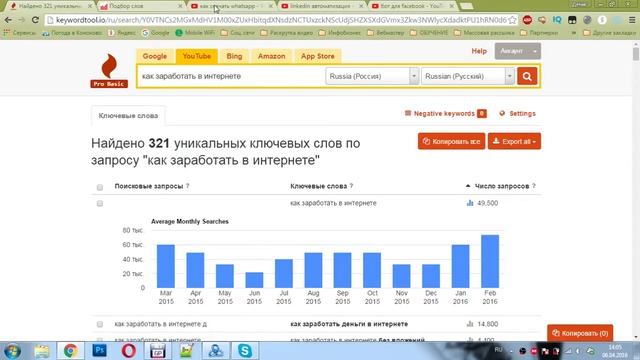This screenshot has height=360, width=640.
Task: Click the keyword search input field
Action: coord(231,76)
